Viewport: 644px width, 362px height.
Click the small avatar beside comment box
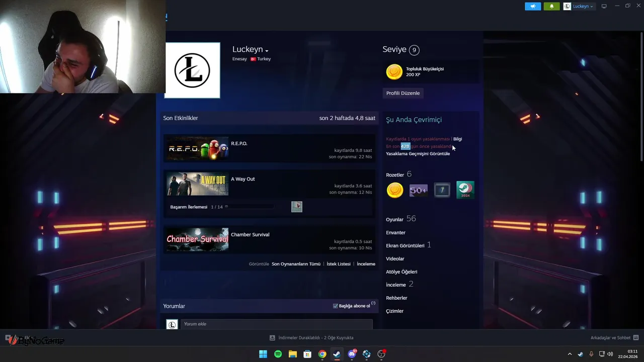tap(172, 324)
